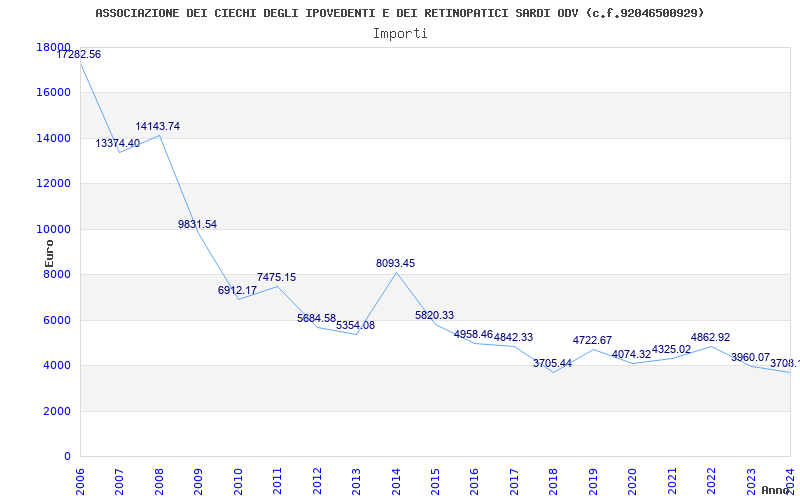
Task: Click the 2022 x-axis year label
Action: click(711, 481)
